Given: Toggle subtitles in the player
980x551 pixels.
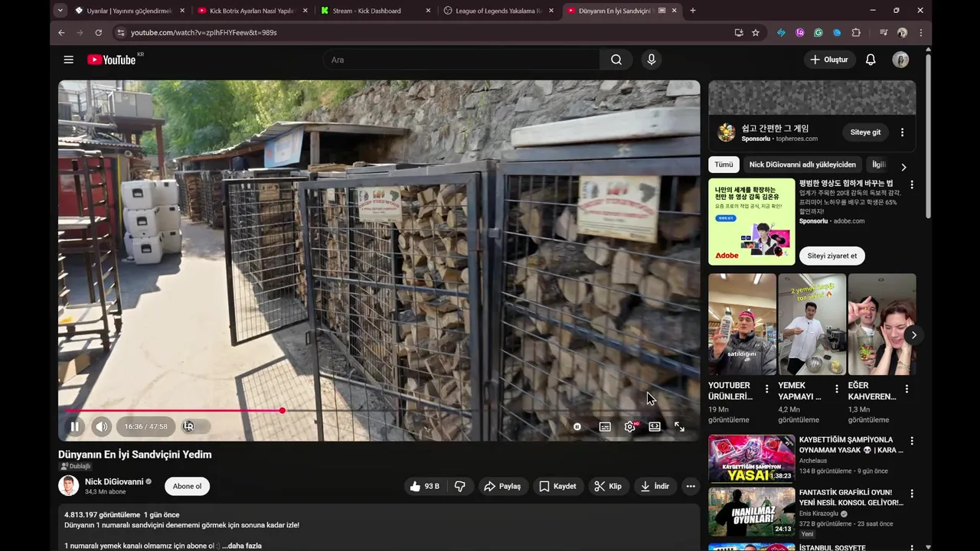Looking at the screenshot, I should point(605,426).
